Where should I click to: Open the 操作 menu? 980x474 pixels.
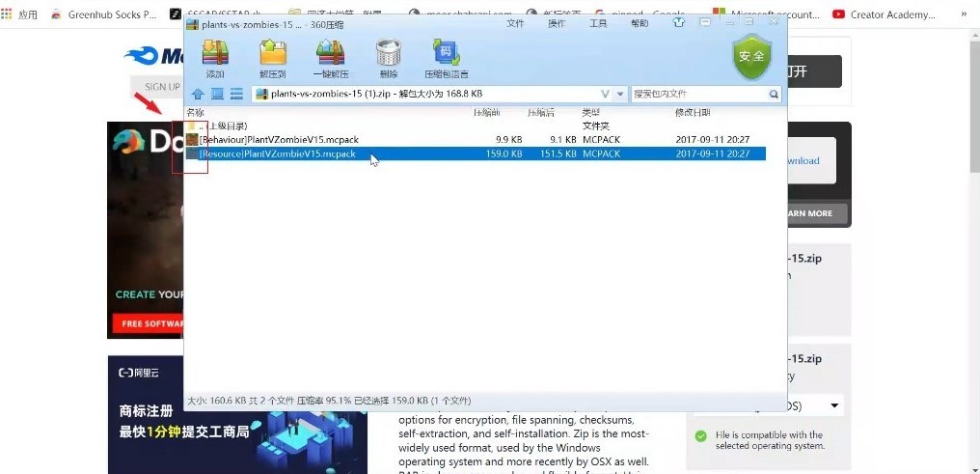click(x=557, y=23)
